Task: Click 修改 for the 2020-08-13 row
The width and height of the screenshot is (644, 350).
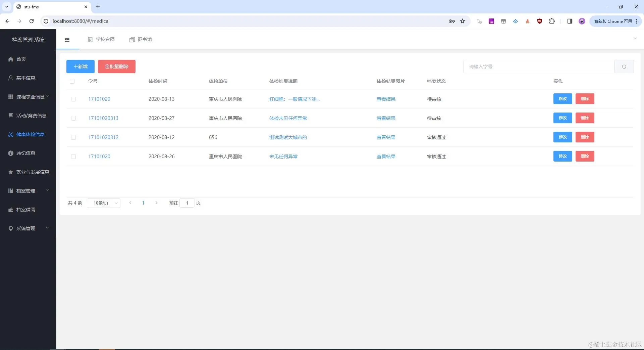Action: 562,99
